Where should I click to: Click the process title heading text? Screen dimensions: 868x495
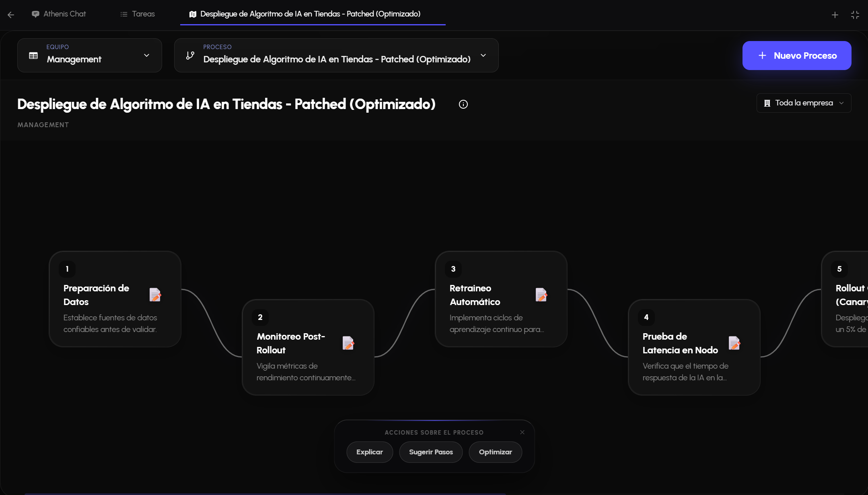[x=226, y=104]
